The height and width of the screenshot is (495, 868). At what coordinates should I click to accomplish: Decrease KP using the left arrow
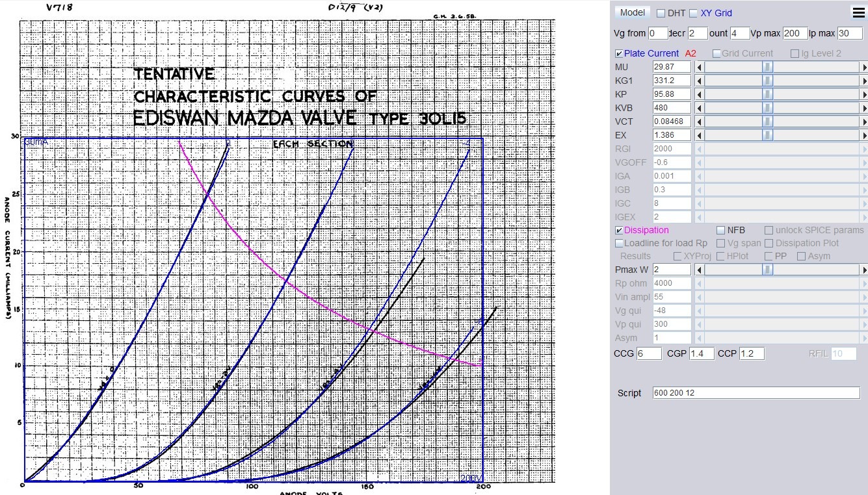coord(700,94)
